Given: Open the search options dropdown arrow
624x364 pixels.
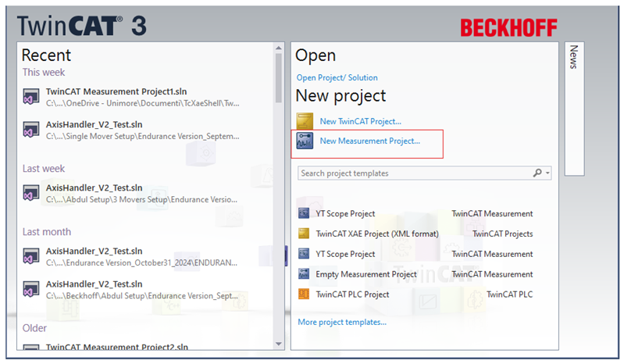Looking at the screenshot, I should (547, 173).
